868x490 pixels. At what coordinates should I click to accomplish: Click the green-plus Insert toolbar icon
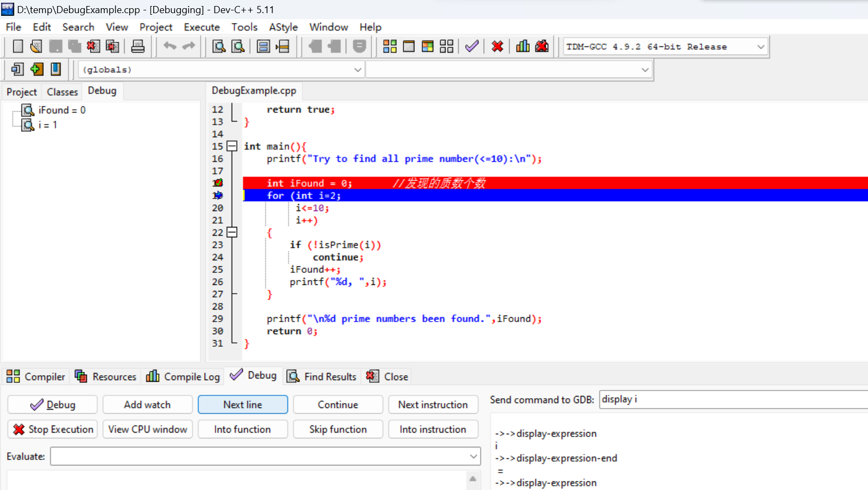[37, 69]
